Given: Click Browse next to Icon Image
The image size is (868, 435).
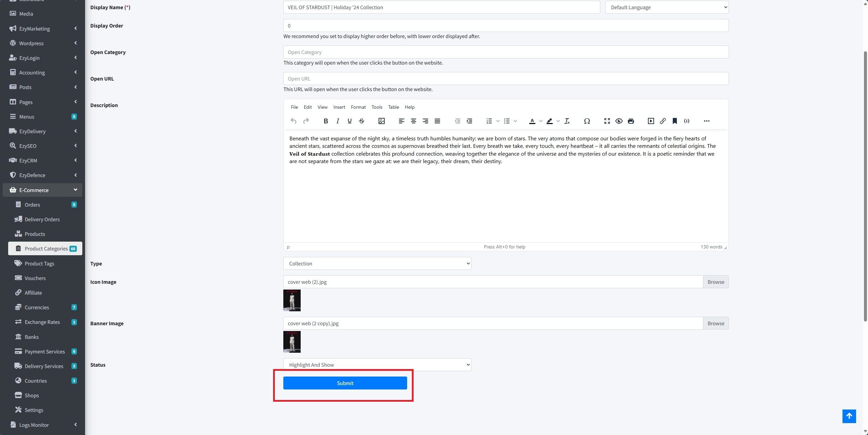Looking at the screenshot, I should [x=716, y=282].
